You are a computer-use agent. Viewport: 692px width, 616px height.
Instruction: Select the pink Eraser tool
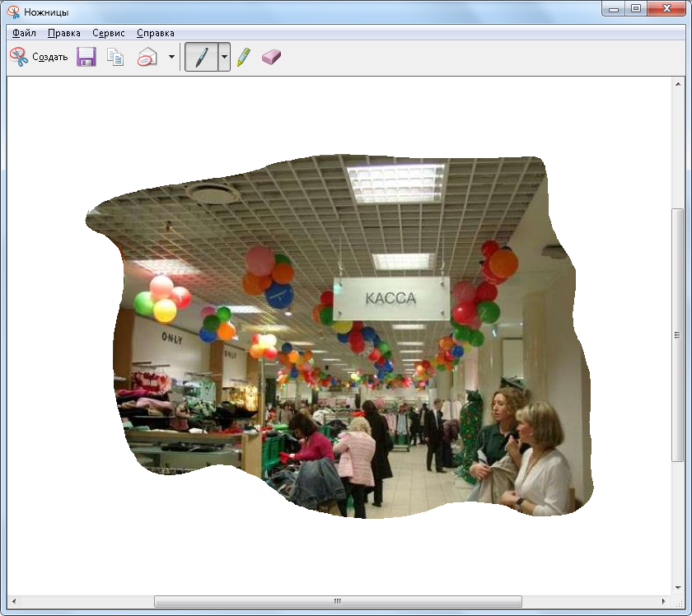pos(271,57)
